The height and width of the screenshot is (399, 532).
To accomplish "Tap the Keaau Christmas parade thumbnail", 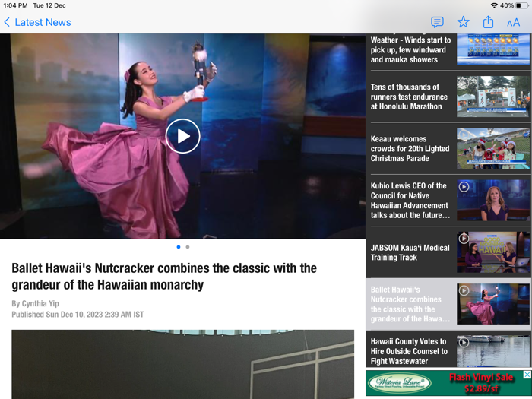I will pyautogui.click(x=493, y=148).
